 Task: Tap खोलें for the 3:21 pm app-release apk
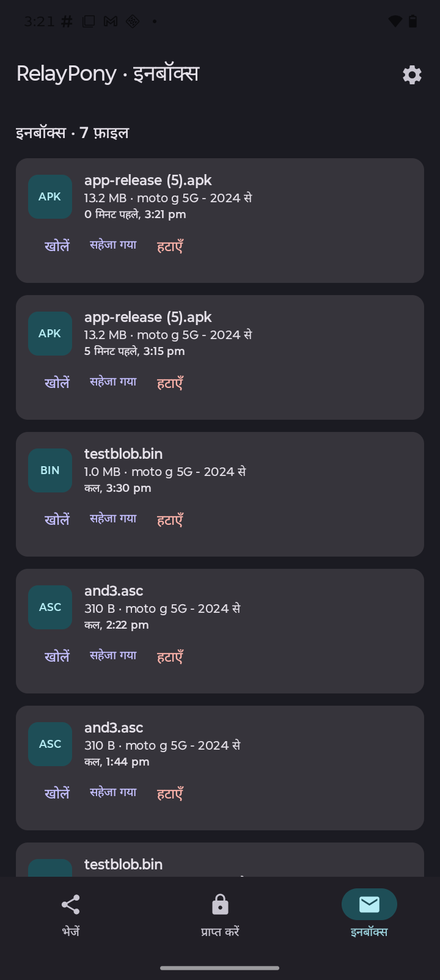click(57, 246)
